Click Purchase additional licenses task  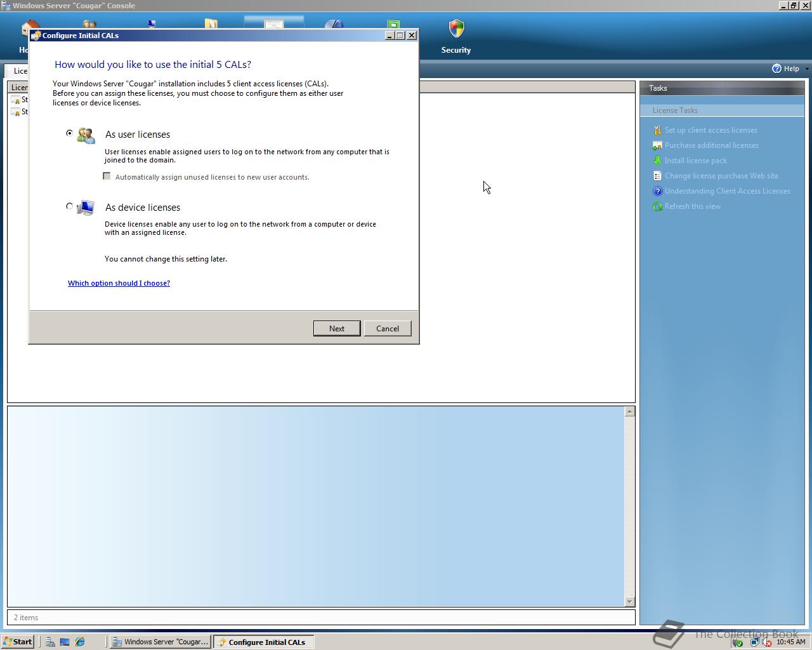point(711,145)
